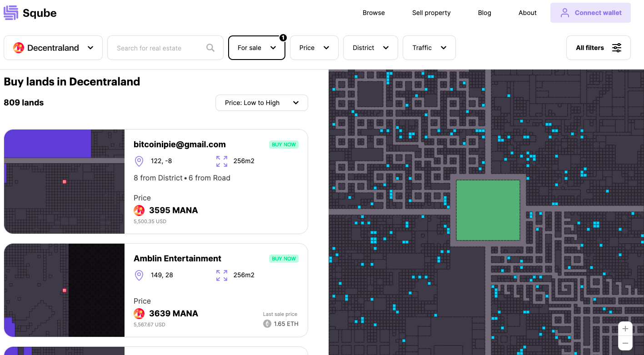Click the MANA coin icon beside 3595 MANA
Screen dimensions: 644x355
coord(139,210)
